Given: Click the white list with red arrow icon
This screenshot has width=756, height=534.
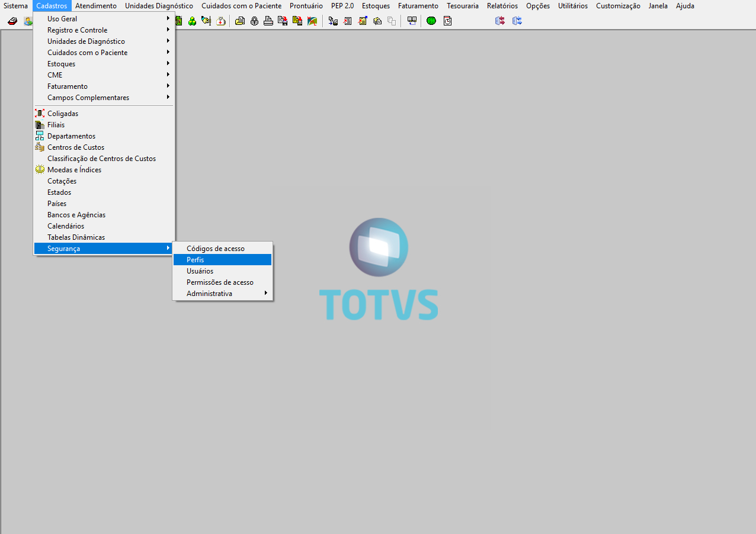Looking at the screenshot, I should [x=347, y=21].
